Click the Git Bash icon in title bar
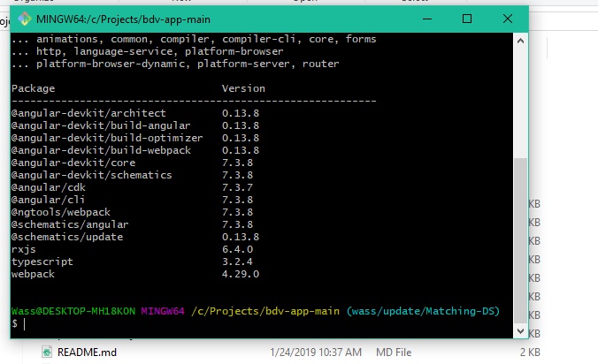 tap(25, 19)
